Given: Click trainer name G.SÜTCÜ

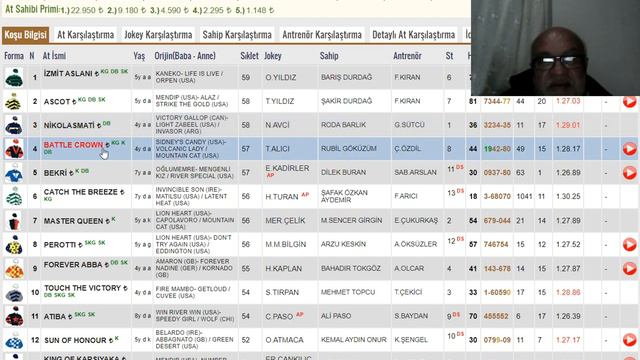Looking at the screenshot, I should 409,125.
